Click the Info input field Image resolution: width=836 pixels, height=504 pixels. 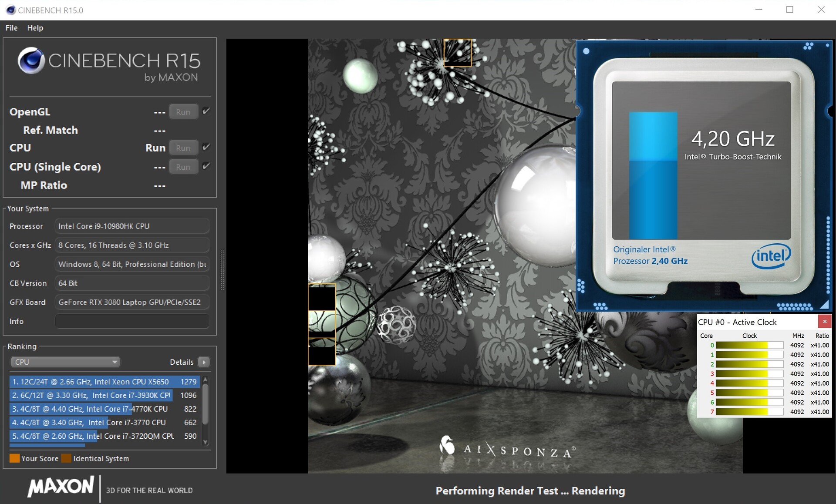131,321
